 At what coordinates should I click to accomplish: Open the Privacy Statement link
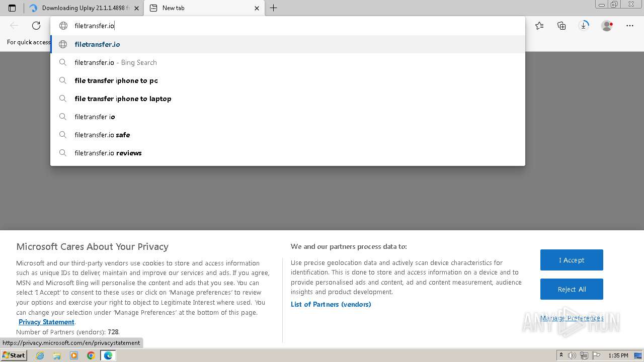46,322
